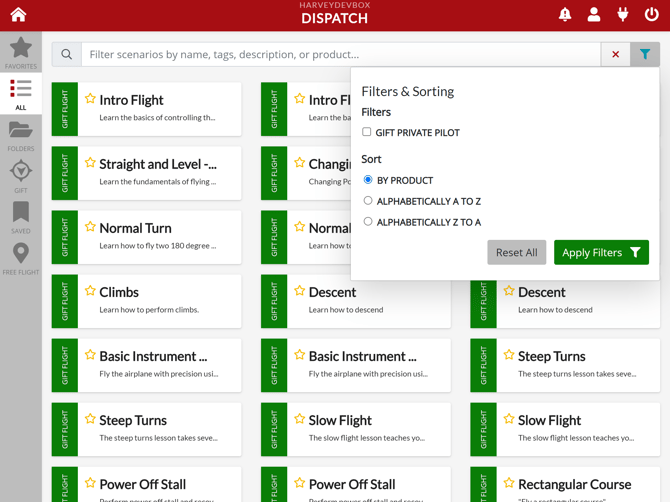
Task: Favorite middle column Slow Flight star
Action: click(x=300, y=419)
